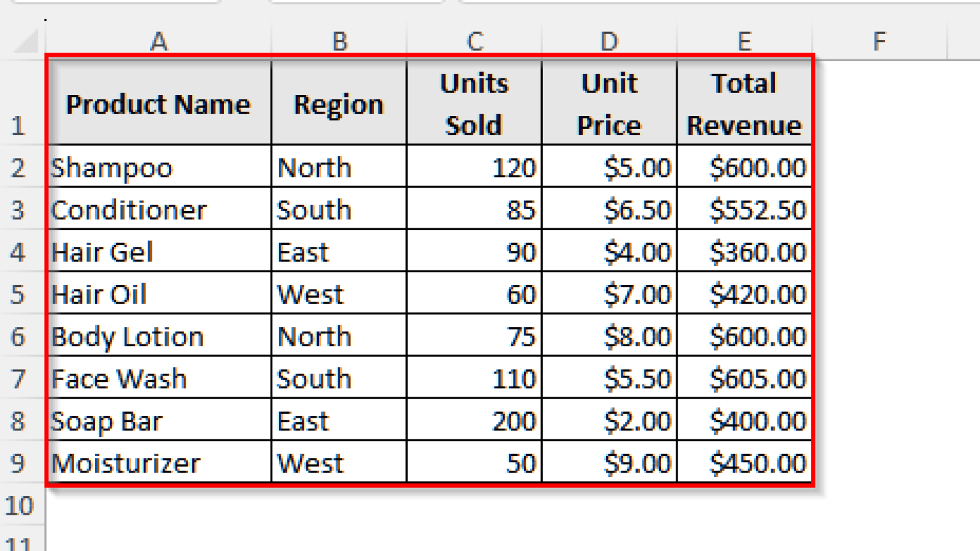980x551 pixels.
Task: Select the Total Revenue cell showing $605.00
Action: coord(744,378)
